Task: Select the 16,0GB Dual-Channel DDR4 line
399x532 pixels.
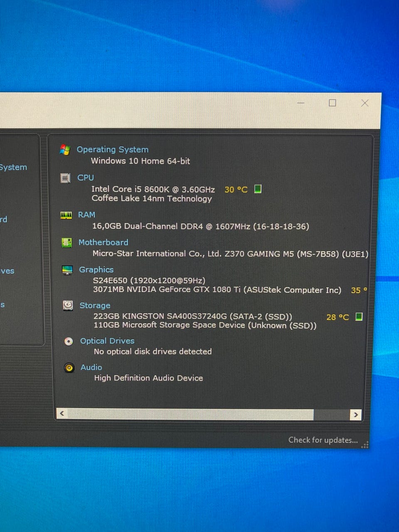Action: (201, 227)
